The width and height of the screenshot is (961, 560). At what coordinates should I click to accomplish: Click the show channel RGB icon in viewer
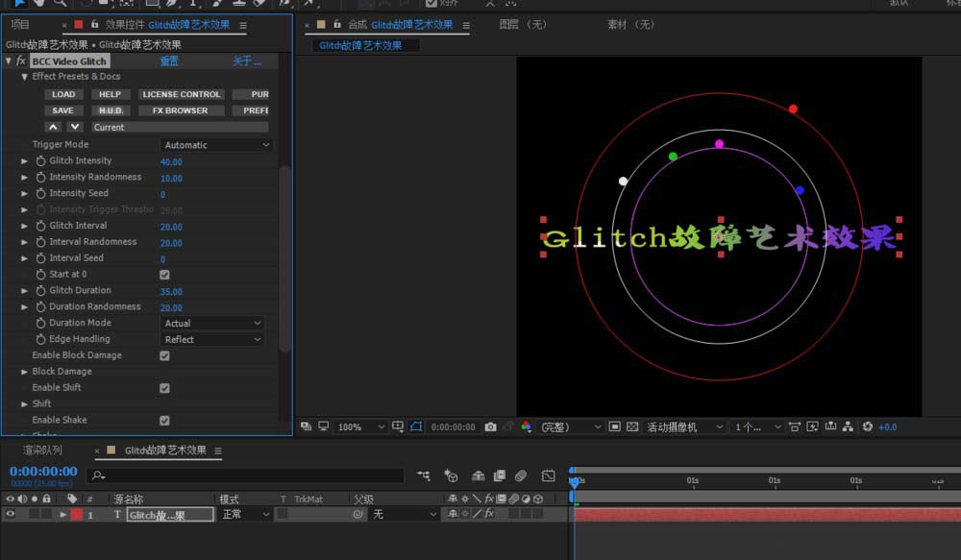click(526, 426)
